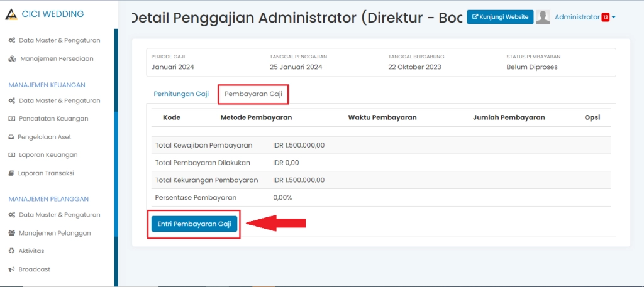Image resolution: width=644 pixels, height=287 pixels.
Task: Open Laporan Keuangan menu item
Action: tap(48, 155)
